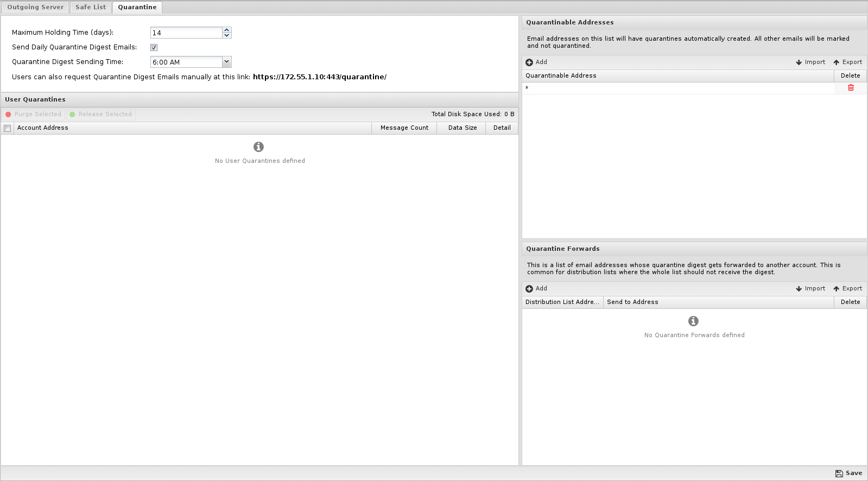868x481 pixels.
Task: Click the info icon above No Quarantine Forwards
Action: click(x=693, y=321)
